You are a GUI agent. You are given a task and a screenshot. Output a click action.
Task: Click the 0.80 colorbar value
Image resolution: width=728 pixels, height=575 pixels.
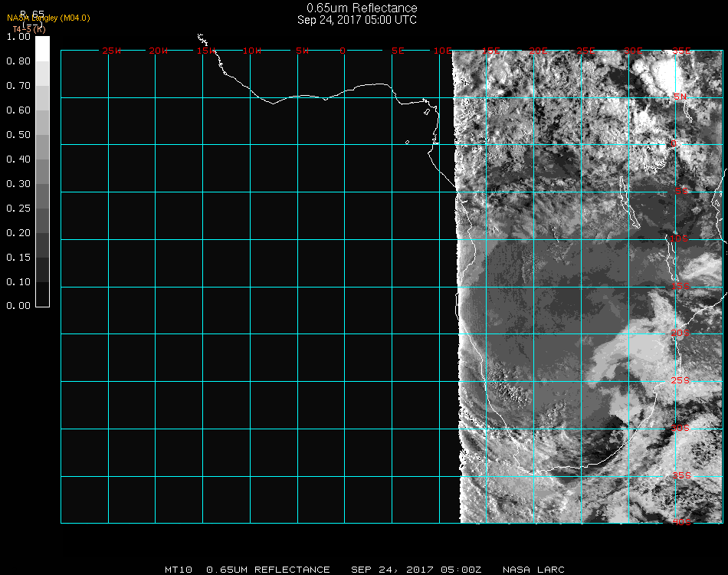click(x=18, y=61)
